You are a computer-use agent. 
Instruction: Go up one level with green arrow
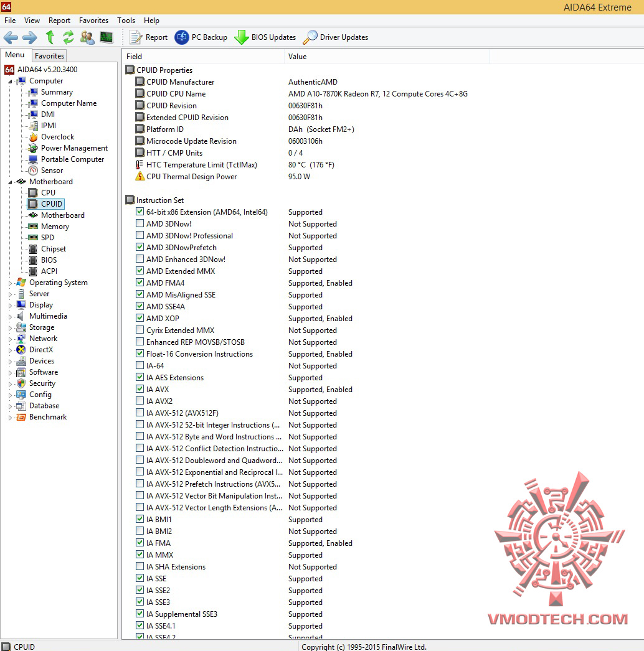click(x=50, y=37)
